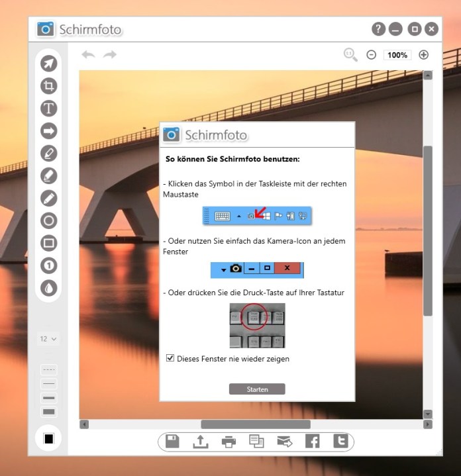Zoom out with the minus button
This screenshot has height=476, width=461.
coord(372,55)
